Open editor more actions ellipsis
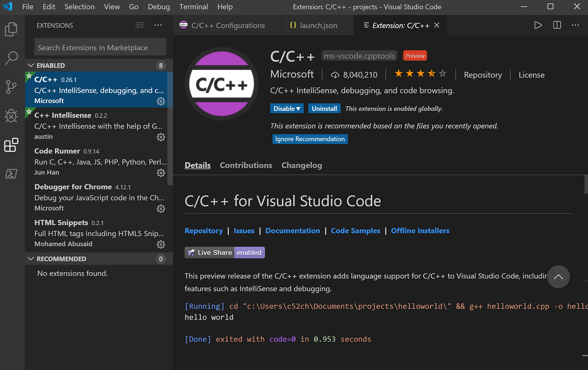Image resolution: width=588 pixels, height=370 pixels. coord(575,25)
